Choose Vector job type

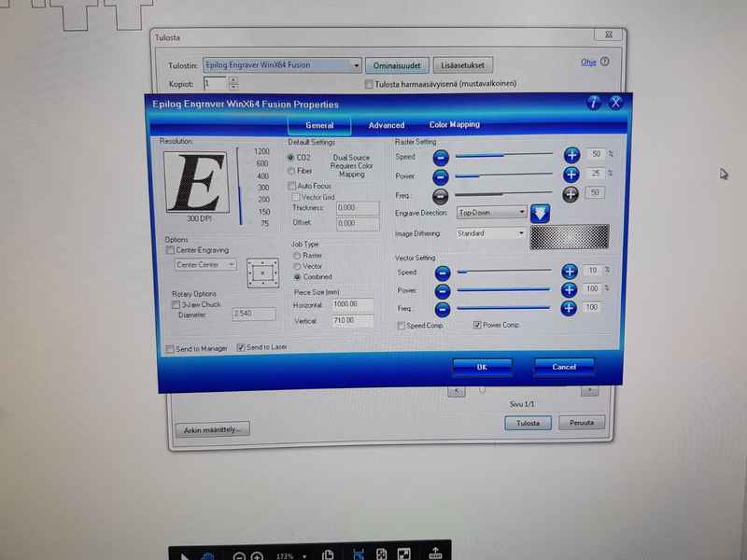click(297, 267)
